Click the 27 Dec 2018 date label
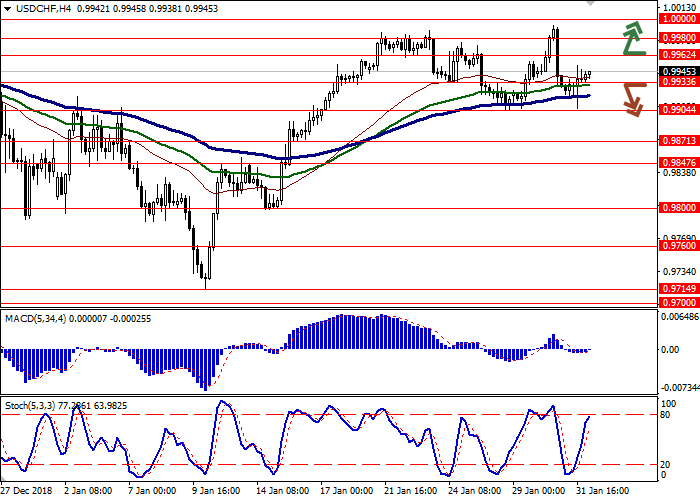 26,491
